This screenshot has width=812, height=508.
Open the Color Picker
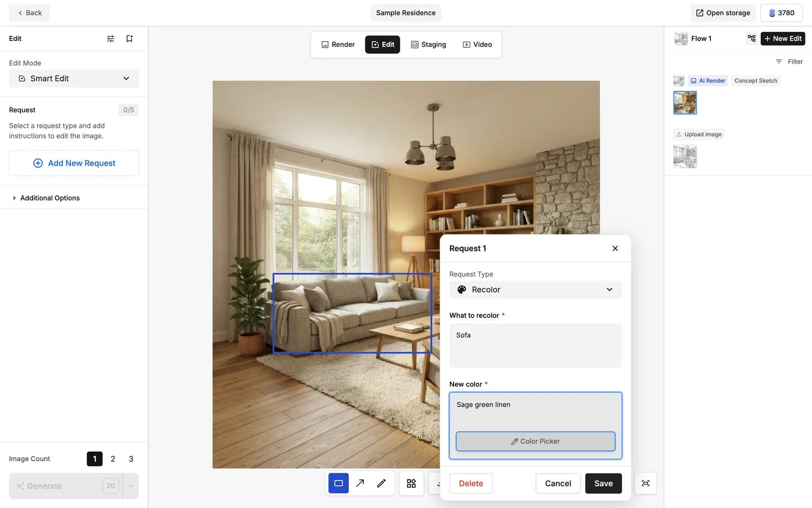pos(535,441)
